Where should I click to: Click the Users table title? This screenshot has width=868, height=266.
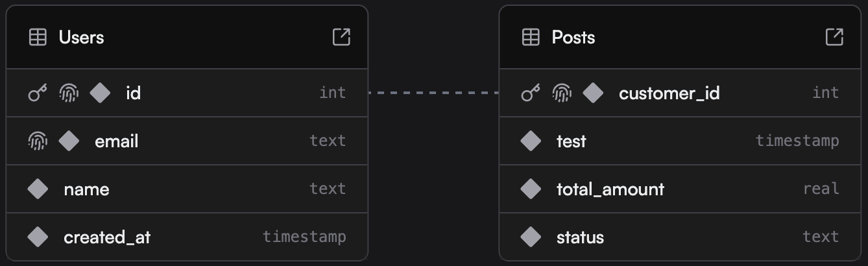pos(81,37)
